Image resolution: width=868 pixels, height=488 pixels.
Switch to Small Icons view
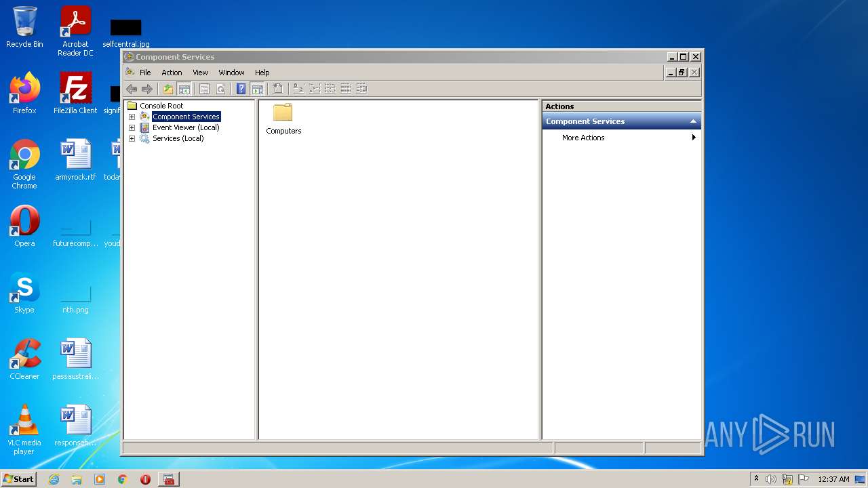(314, 89)
